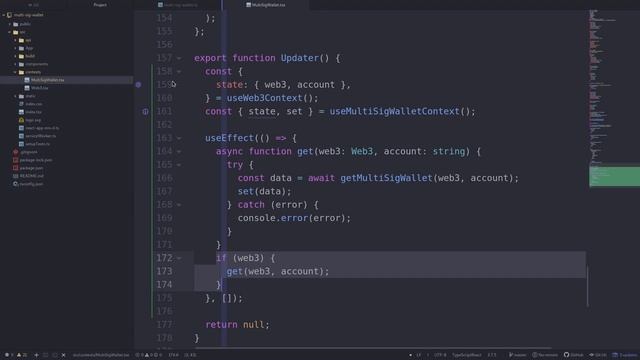Open the MultiSigWallet.tsx editor tab
The width and height of the screenshot is (640, 360).
pyautogui.click(x=266, y=5)
